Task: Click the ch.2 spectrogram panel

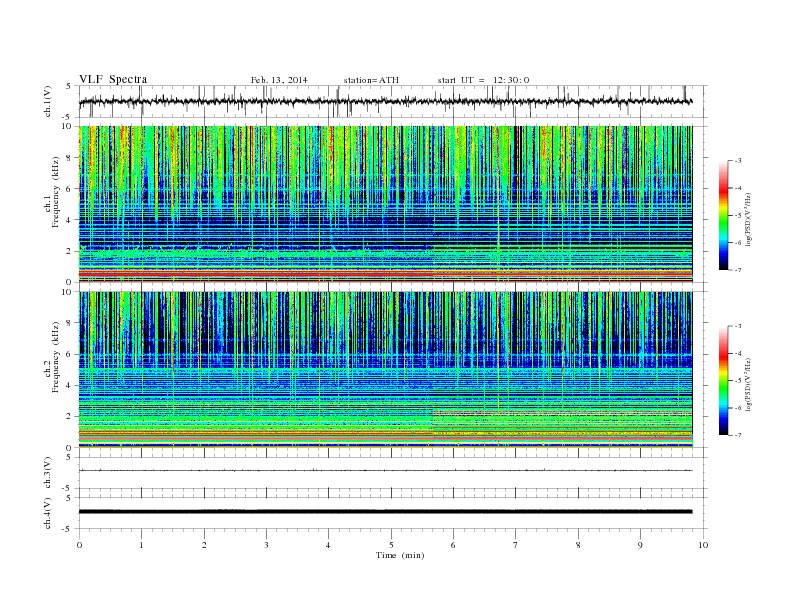Action: tap(385, 370)
